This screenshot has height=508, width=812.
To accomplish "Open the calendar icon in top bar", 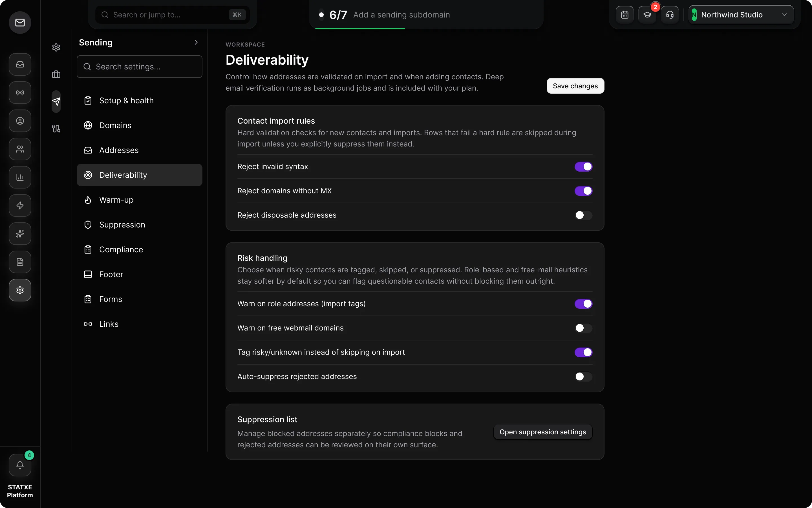I will (625, 15).
